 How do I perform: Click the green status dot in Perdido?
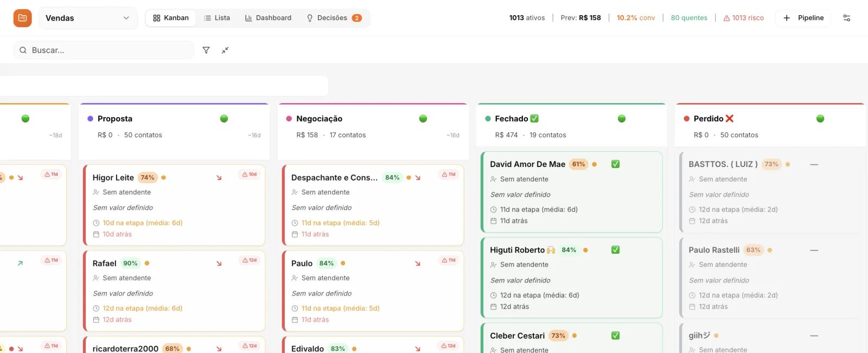(820, 119)
